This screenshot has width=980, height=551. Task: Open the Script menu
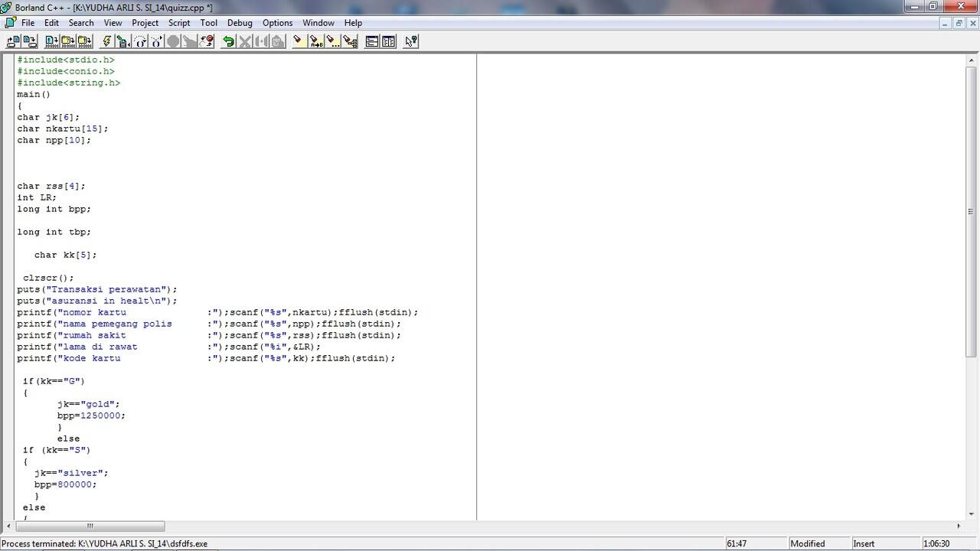pyautogui.click(x=178, y=22)
